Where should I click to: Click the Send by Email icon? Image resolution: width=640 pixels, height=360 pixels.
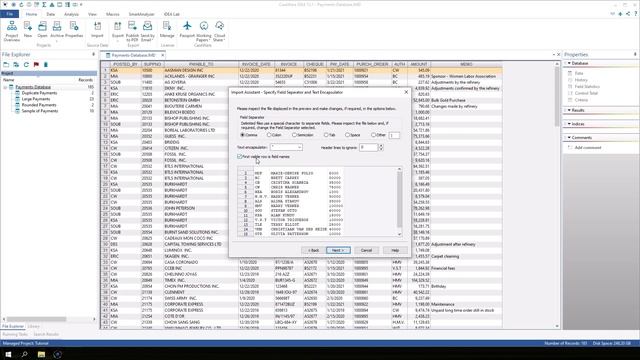[x=147, y=31]
